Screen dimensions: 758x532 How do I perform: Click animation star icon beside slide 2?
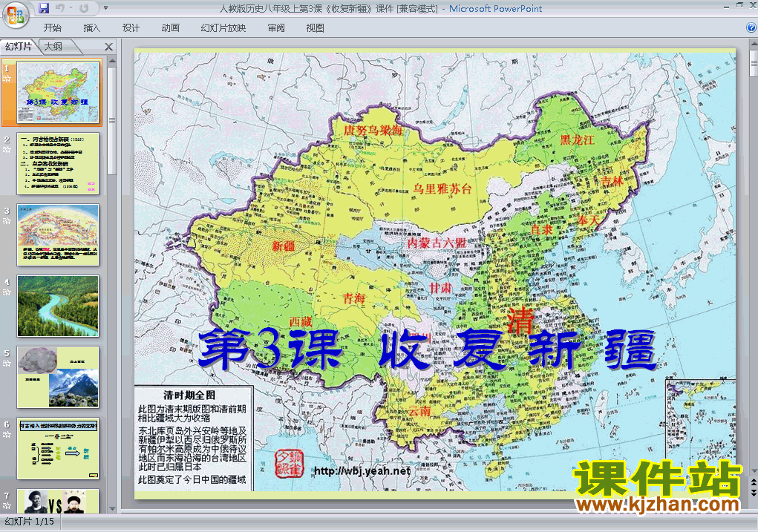pos(7,149)
